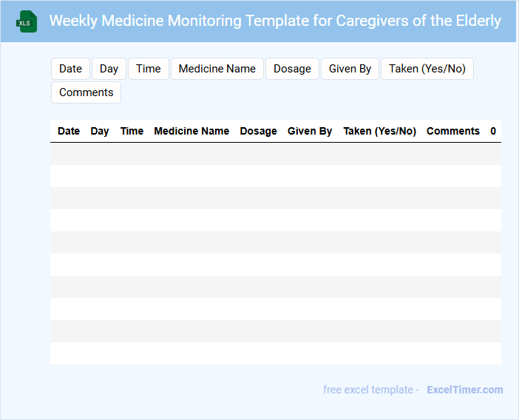Click the first empty table row

tap(275, 154)
